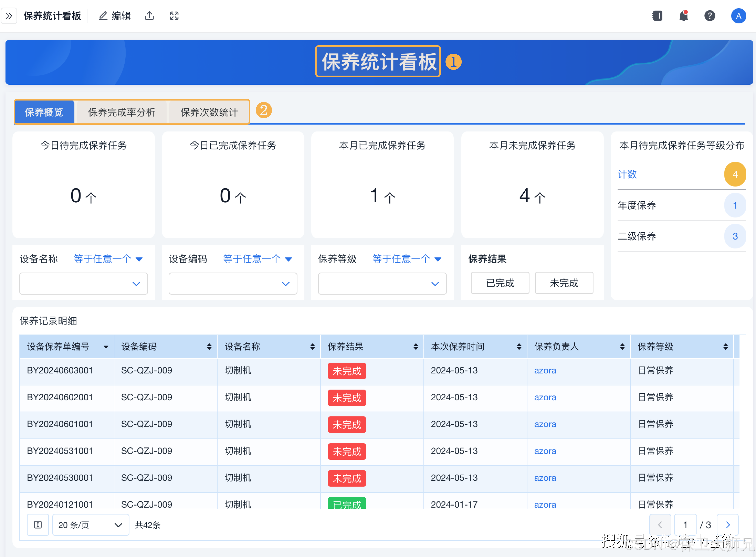Open fullscreen mode icon
756x557 pixels.
tap(174, 16)
